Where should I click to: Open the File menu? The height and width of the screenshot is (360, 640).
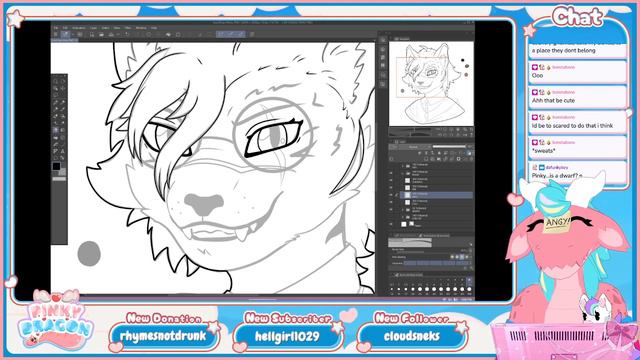tap(56, 28)
